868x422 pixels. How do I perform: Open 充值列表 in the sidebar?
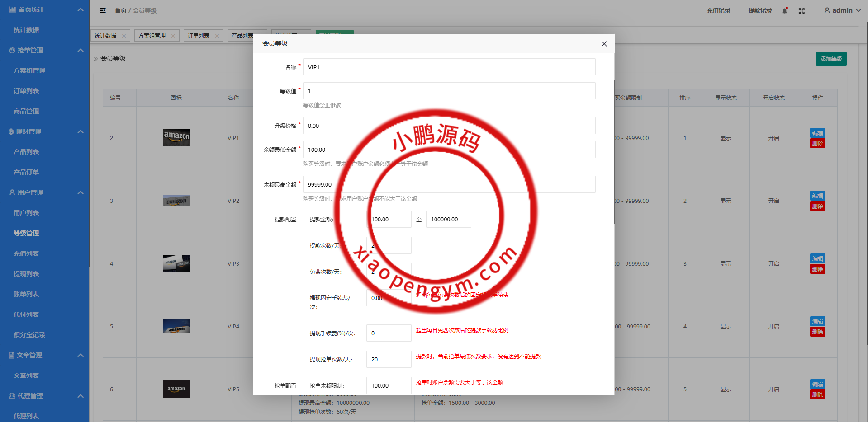26,253
